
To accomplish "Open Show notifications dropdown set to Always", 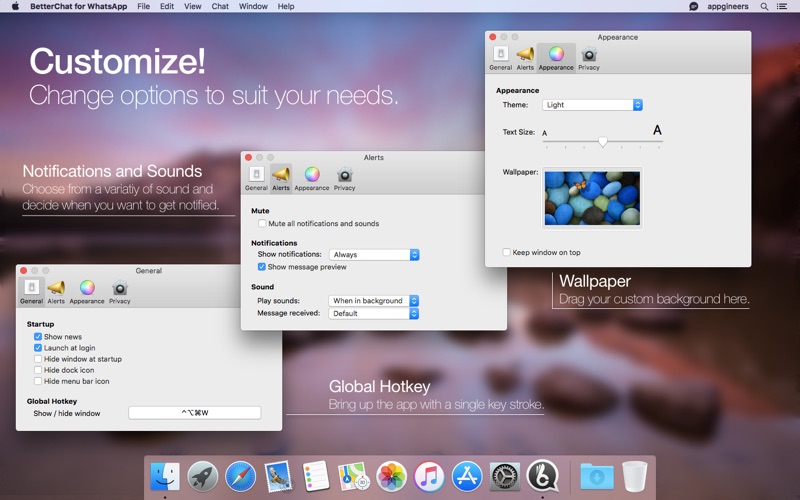I will pos(374,255).
